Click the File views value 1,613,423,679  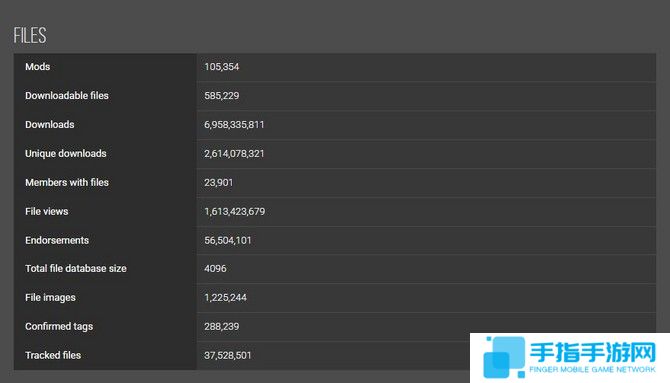coord(235,212)
